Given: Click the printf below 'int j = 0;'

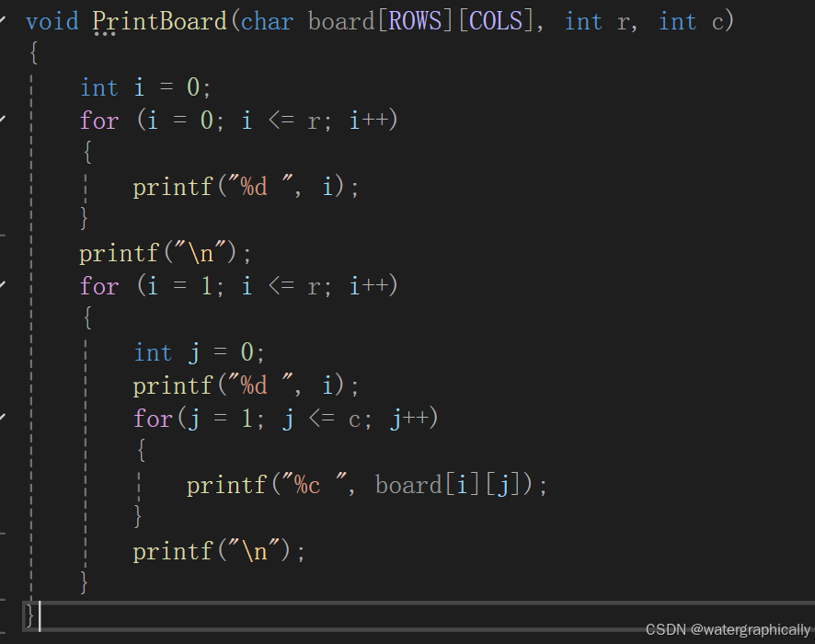Looking at the screenshot, I should [246, 385].
